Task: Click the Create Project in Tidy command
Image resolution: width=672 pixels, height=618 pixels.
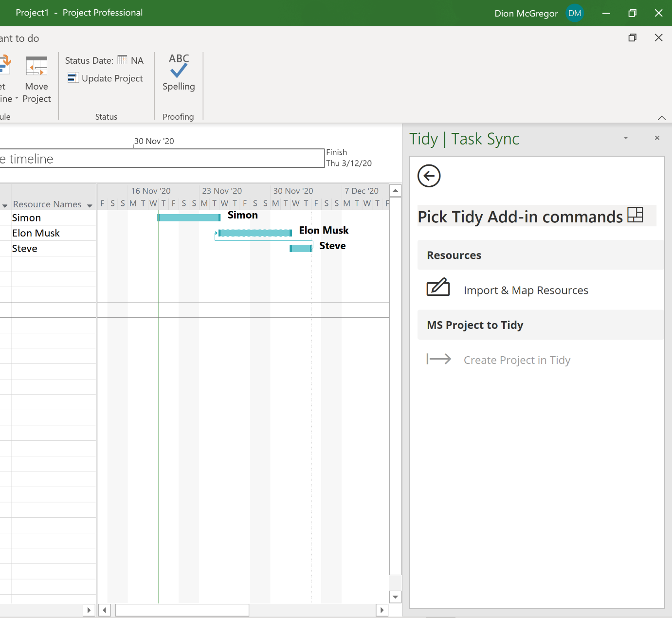Action: click(517, 360)
